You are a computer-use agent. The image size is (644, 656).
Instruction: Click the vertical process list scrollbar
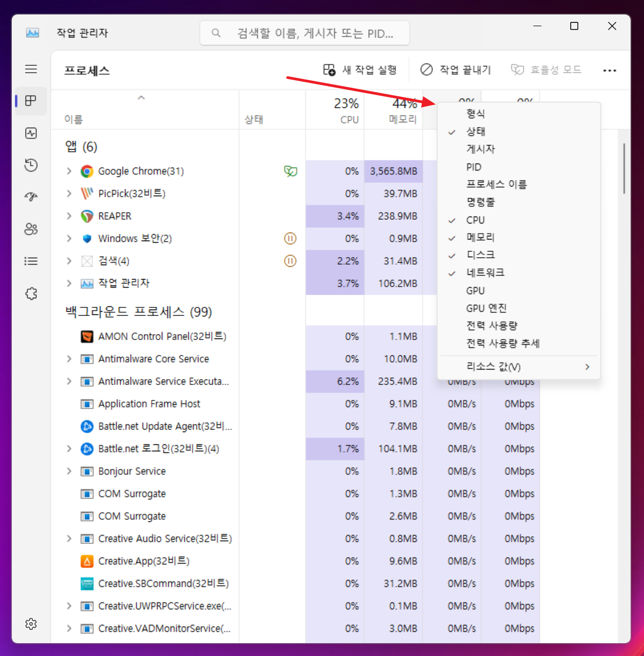624,168
